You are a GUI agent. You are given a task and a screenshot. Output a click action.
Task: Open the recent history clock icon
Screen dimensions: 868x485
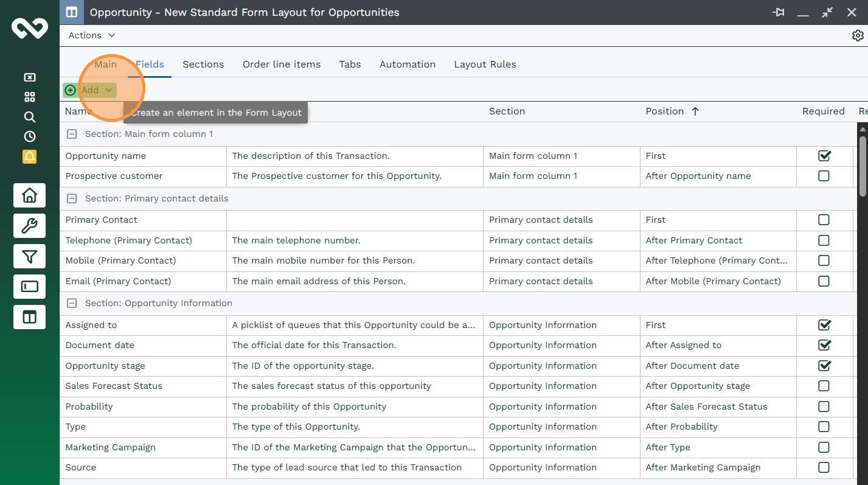point(29,137)
